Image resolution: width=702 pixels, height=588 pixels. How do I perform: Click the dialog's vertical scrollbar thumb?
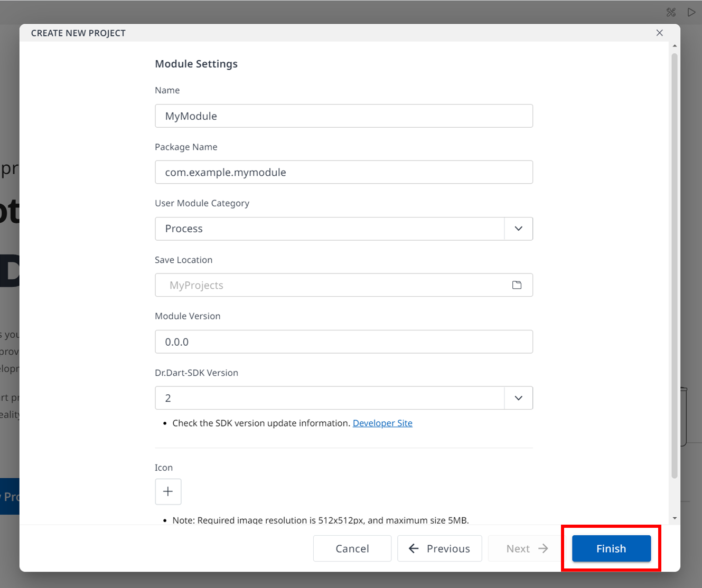coord(675,265)
